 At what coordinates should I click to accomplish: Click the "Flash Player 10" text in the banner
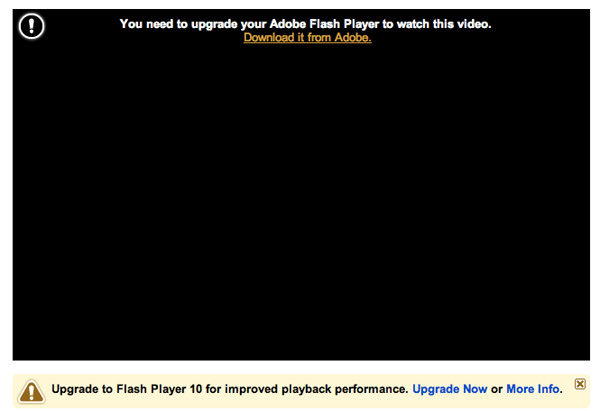pos(159,389)
